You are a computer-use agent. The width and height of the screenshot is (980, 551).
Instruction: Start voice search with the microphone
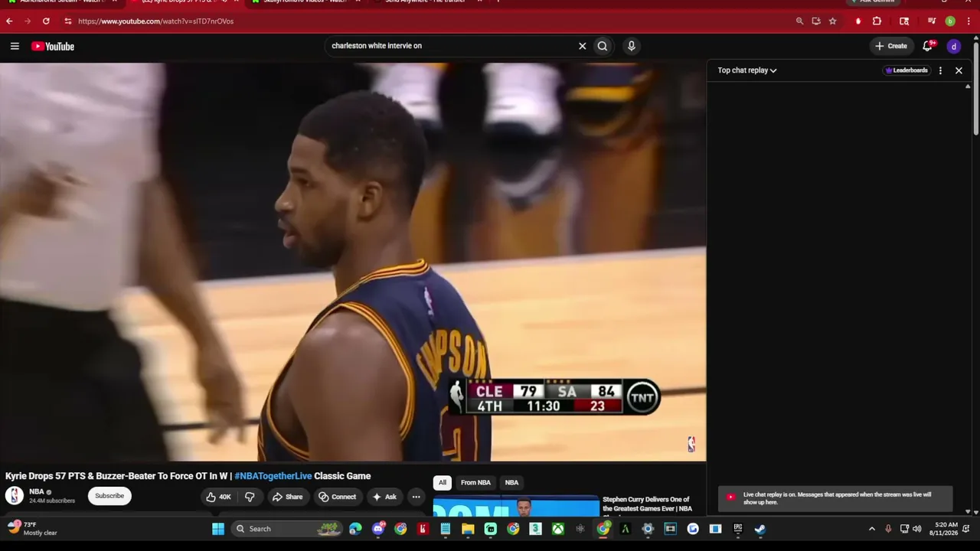point(631,46)
